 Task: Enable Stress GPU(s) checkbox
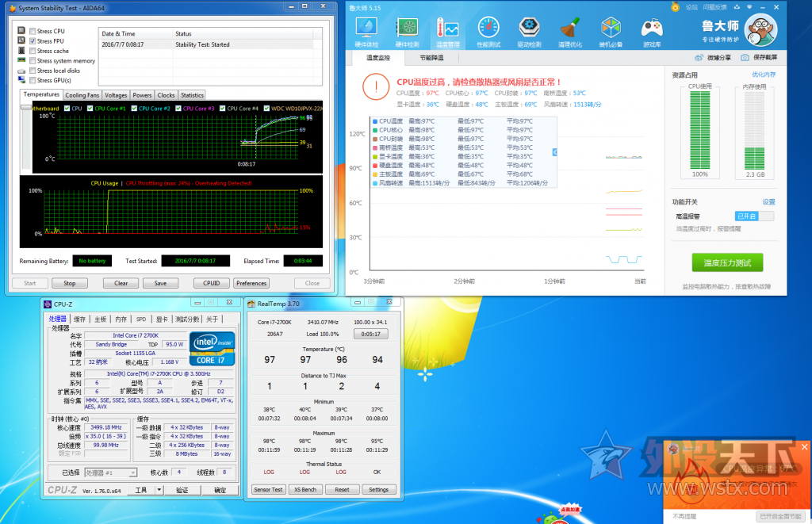[x=33, y=80]
